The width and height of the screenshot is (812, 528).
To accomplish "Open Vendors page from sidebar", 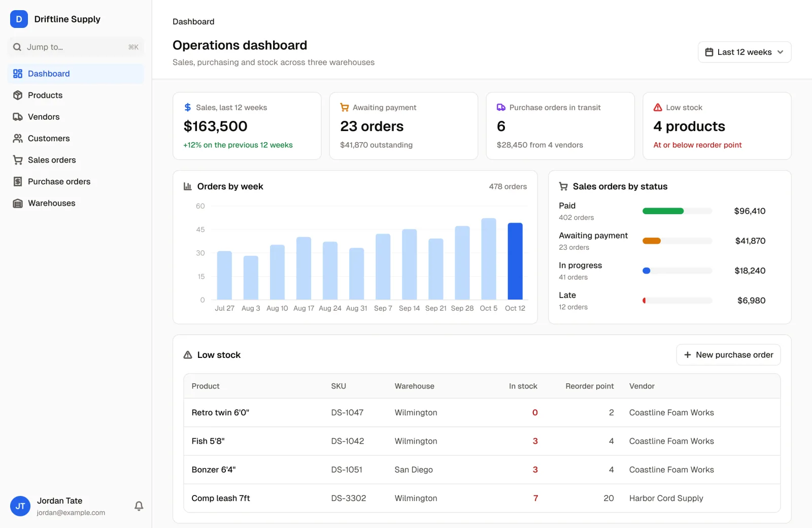I will (x=76, y=117).
